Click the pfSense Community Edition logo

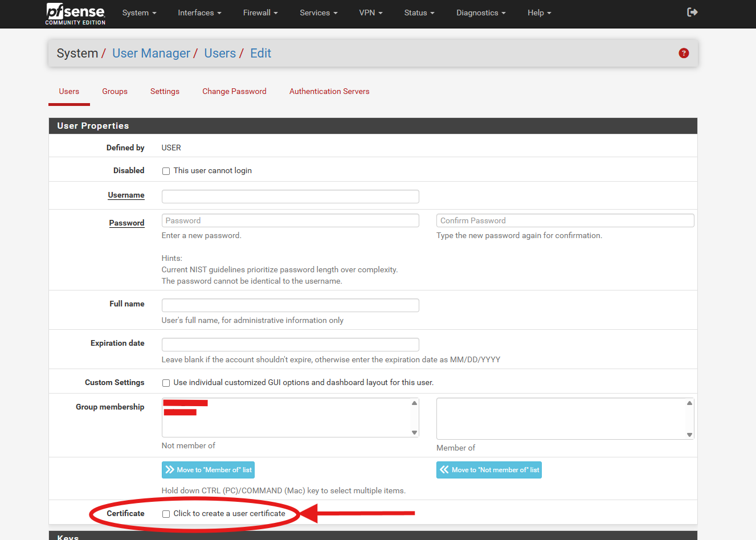click(x=75, y=14)
